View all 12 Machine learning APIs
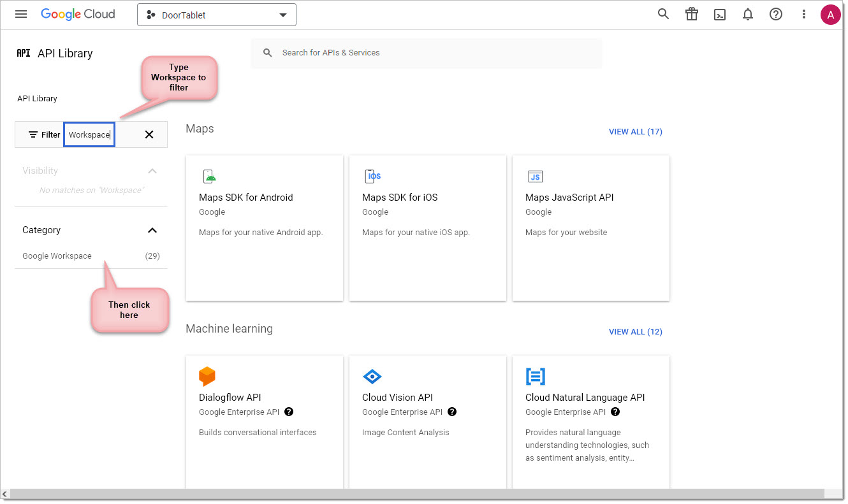The height and width of the screenshot is (504, 848). coord(635,332)
